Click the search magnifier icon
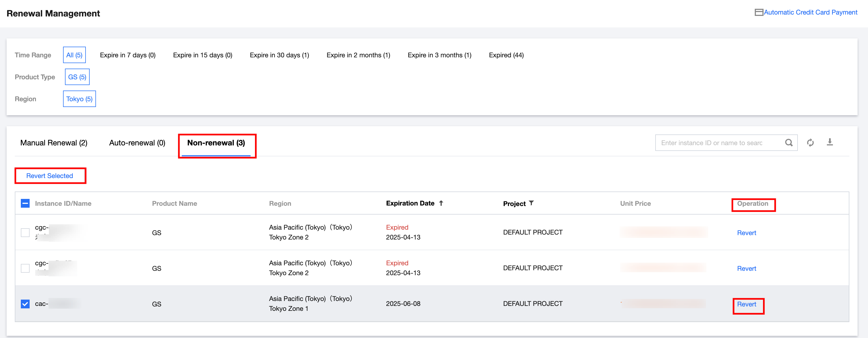The image size is (868, 338). tap(788, 143)
